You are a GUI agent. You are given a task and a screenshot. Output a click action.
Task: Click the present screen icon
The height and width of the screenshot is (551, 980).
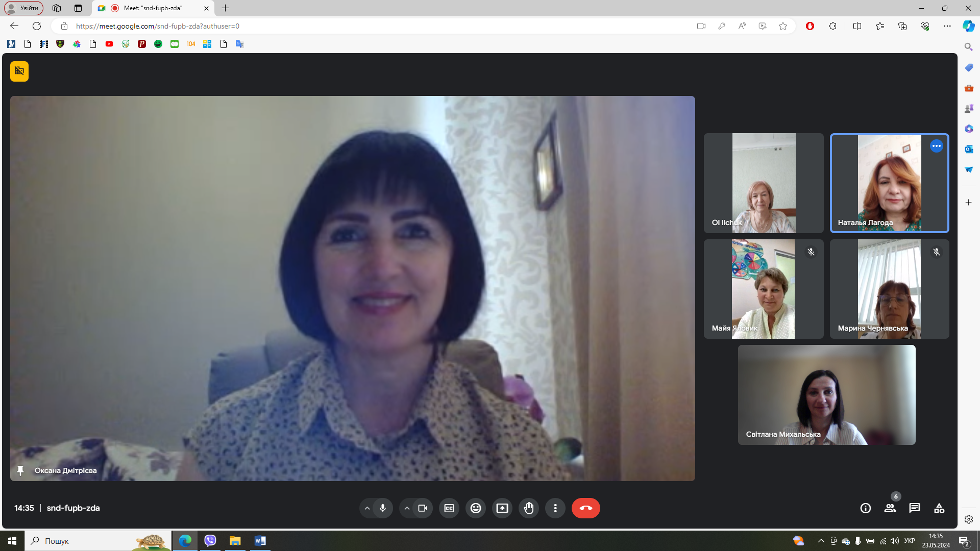[x=502, y=508]
